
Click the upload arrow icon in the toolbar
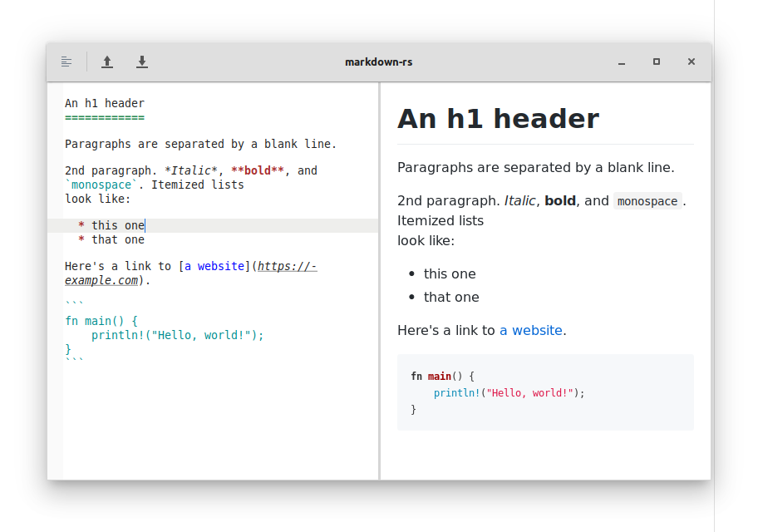(107, 62)
